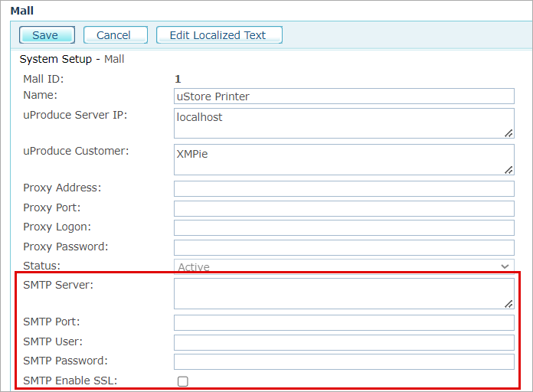Image resolution: width=533 pixels, height=392 pixels.
Task: Select the Proxy Password field
Action: pyautogui.click(x=344, y=247)
